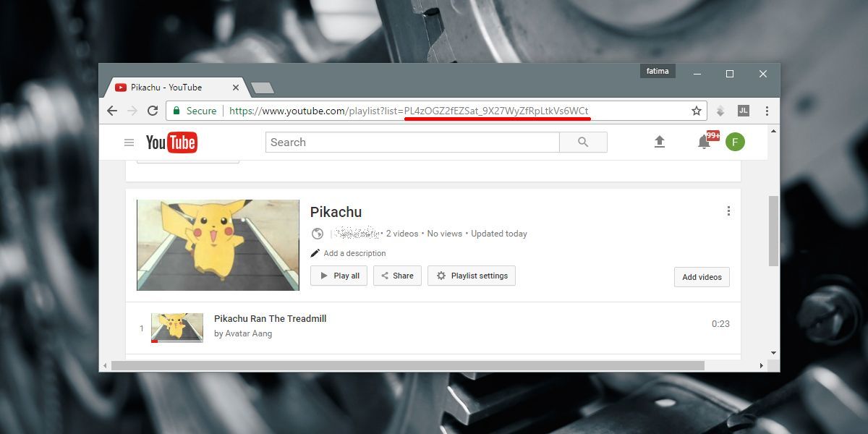This screenshot has width=868, height=434.
Task: Click the magnifier search button
Action: tap(583, 142)
